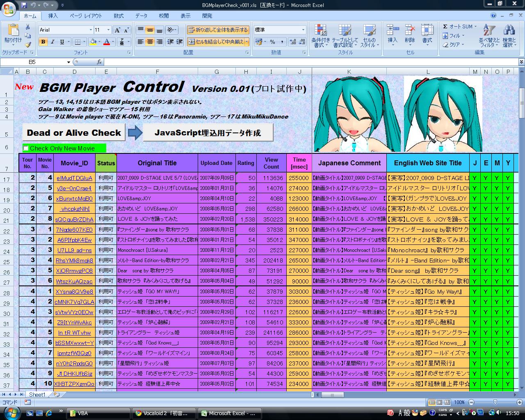The image size is (525, 420).
Task: Toggle Underline formatting
Action: 62,42
